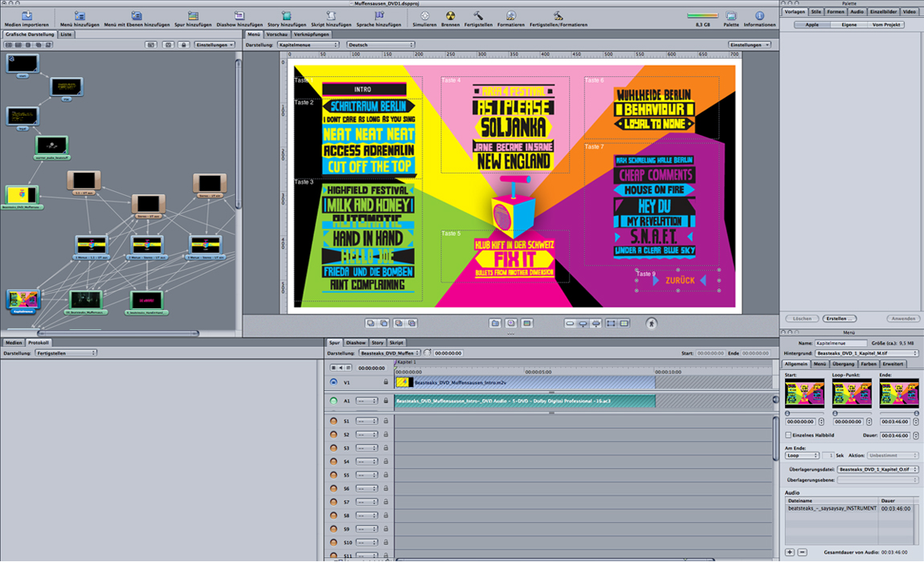This screenshot has height=562, width=924.
Task: Open Einstellungen dropdown in menu editor
Action: 750,45
